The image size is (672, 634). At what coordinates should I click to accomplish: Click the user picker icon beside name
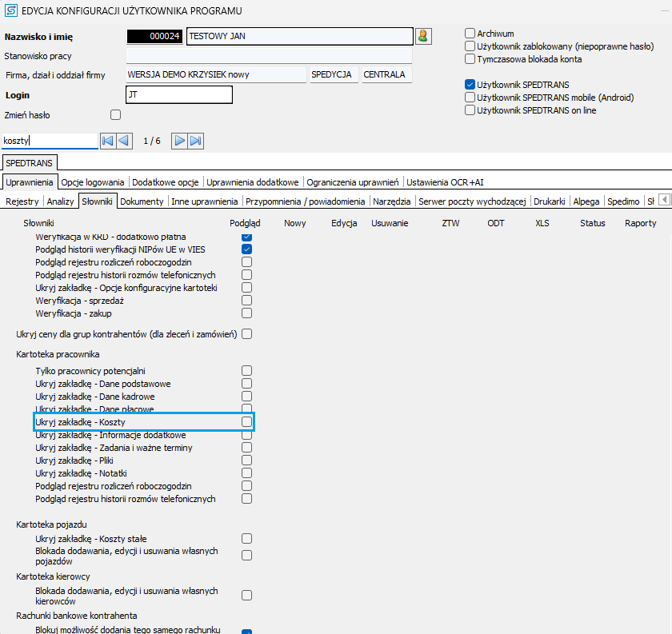pos(423,36)
